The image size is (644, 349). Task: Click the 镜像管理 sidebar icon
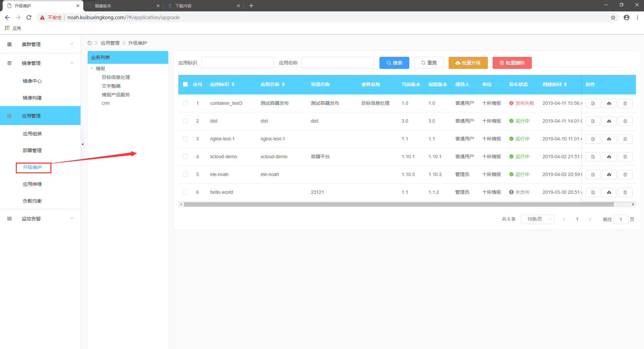[x=9, y=63]
